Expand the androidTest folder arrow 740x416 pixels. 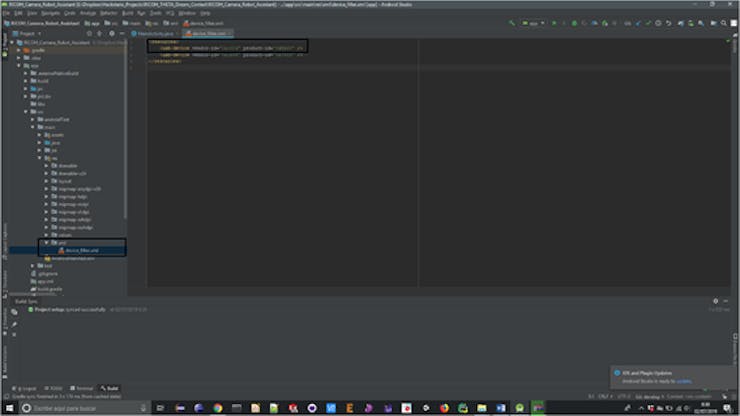[33, 119]
